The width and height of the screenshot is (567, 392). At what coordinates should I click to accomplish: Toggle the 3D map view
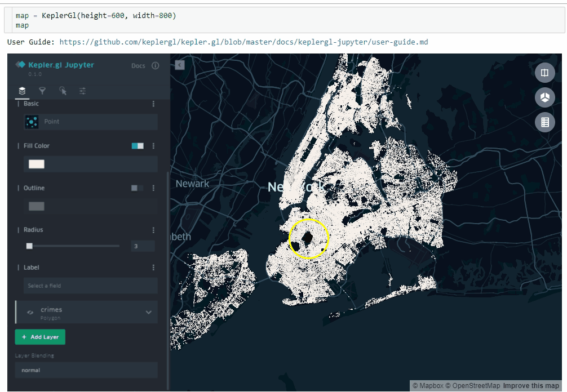tap(544, 97)
